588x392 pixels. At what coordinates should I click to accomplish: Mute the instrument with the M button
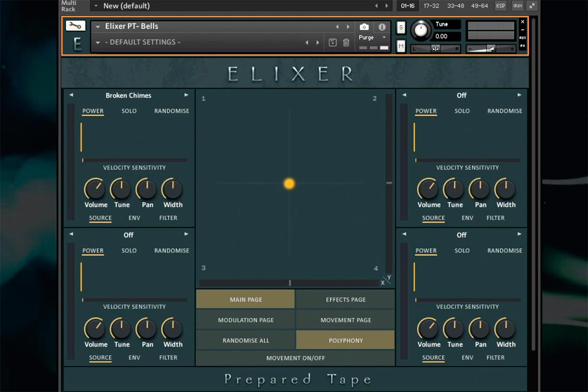tap(401, 46)
